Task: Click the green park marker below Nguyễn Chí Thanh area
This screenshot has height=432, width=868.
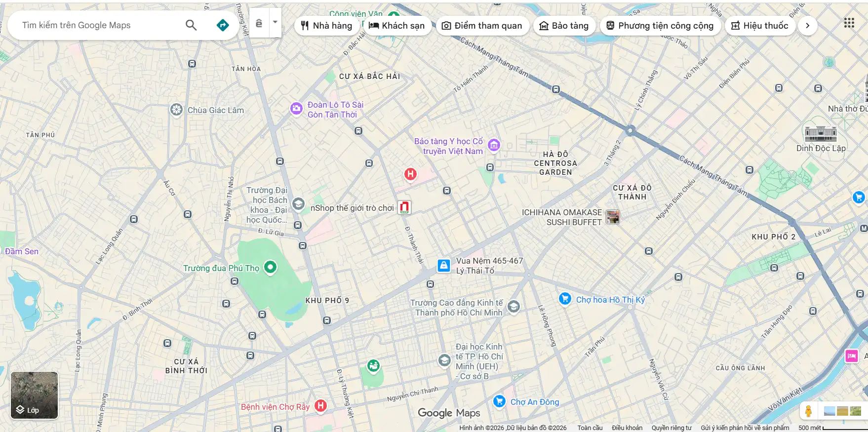Action: point(373,366)
